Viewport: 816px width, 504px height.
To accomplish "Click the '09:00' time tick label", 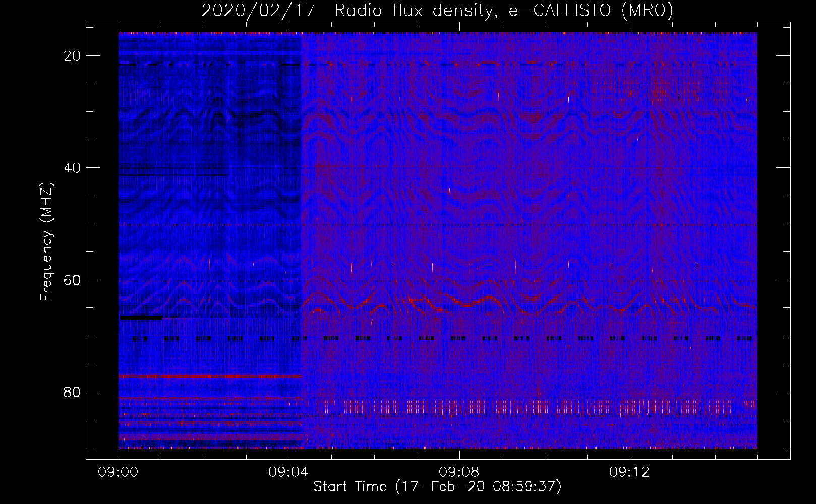I will [x=119, y=472].
